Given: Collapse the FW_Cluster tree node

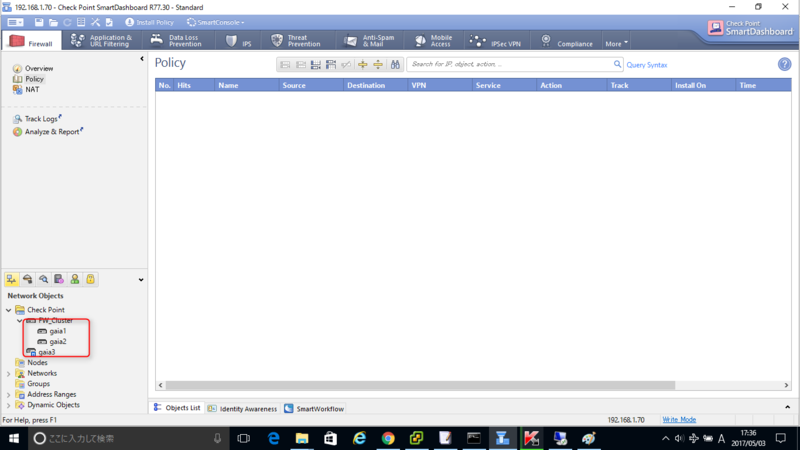Looking at the screenshot, I should (x=19, y=321).
